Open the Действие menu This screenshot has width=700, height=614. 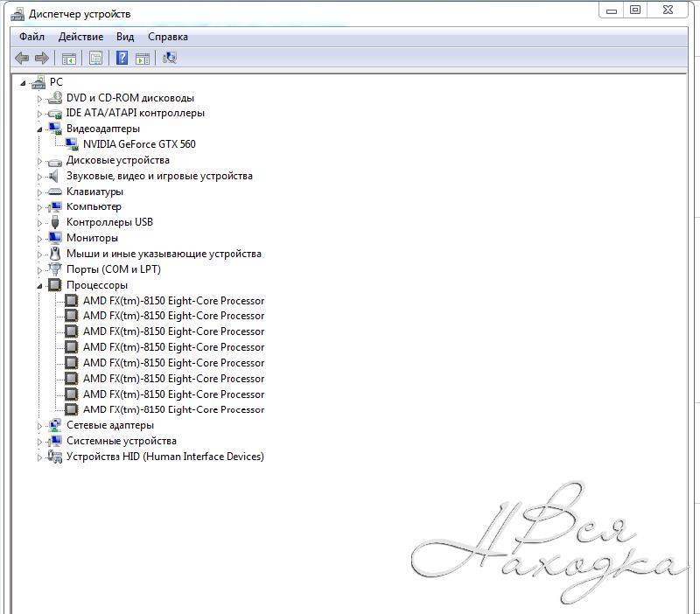(80, 37)
